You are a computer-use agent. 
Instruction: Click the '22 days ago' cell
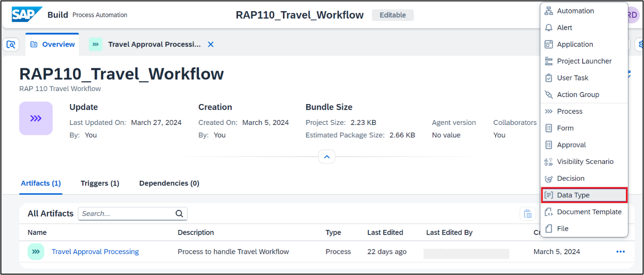click(x=387, y=252)
